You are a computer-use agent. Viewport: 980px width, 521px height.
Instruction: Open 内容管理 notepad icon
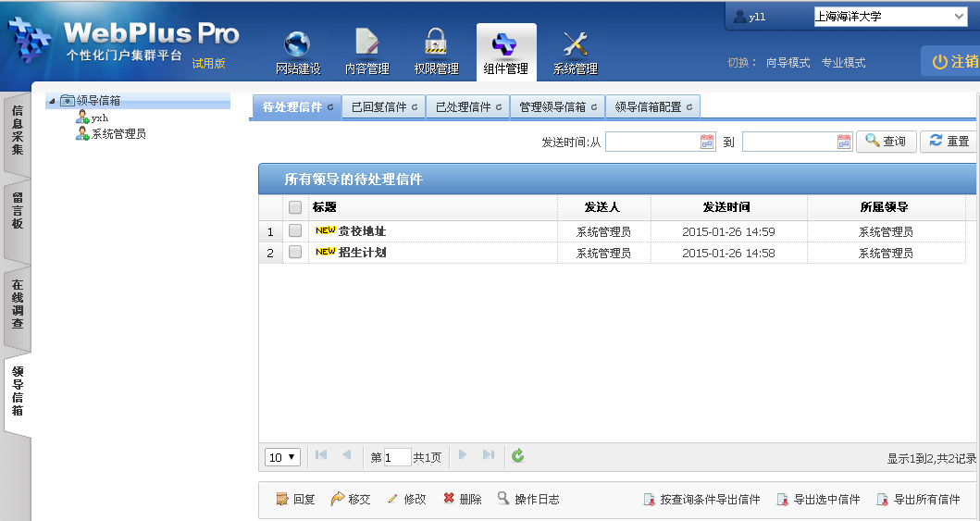tap(366, 44)
